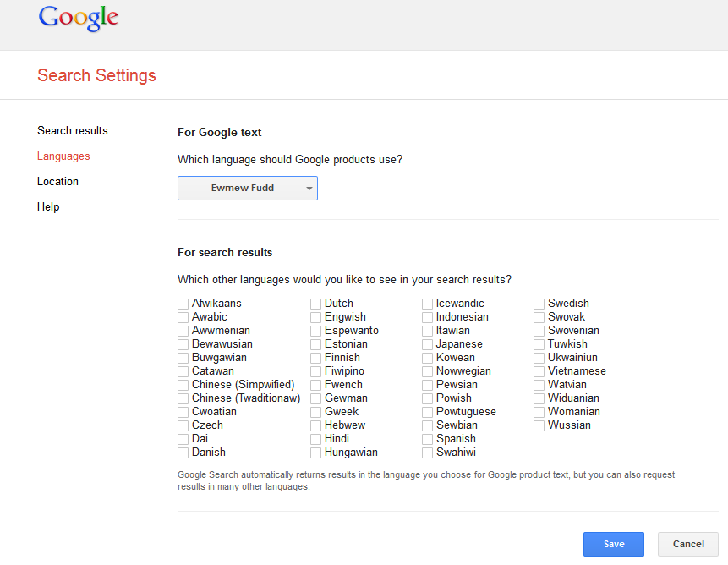Tick the Hungawian checkbox

pyautogui.click(x=316, y=453)
